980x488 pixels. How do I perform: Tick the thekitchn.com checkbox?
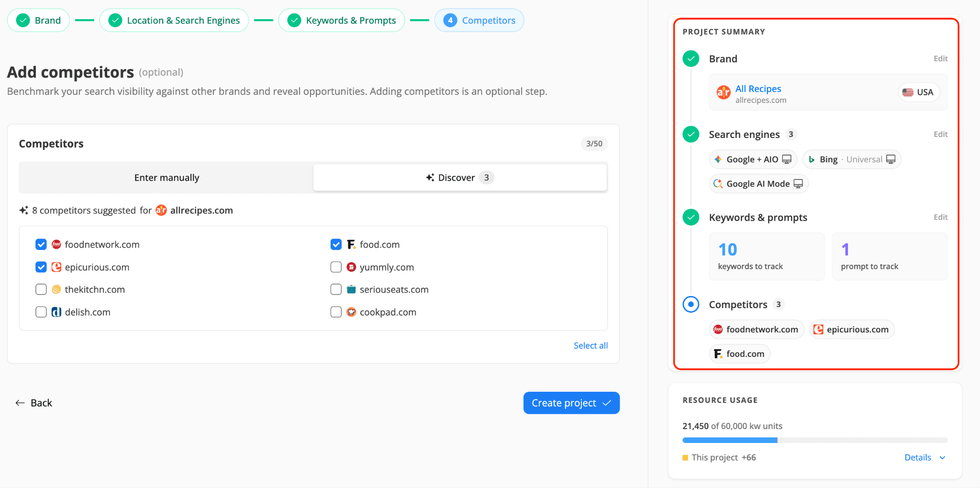41,290
